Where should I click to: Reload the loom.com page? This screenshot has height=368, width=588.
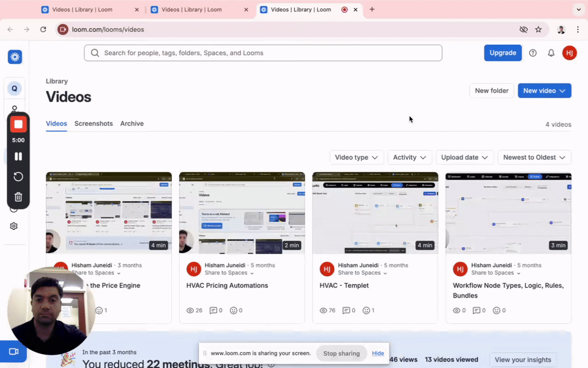43,29
